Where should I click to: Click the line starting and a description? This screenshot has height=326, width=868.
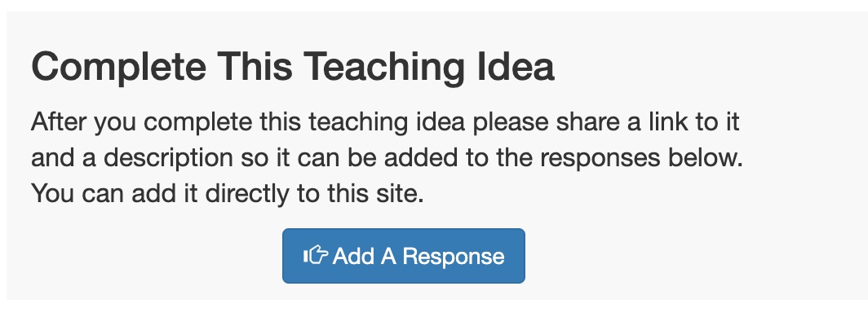point(387,158)
